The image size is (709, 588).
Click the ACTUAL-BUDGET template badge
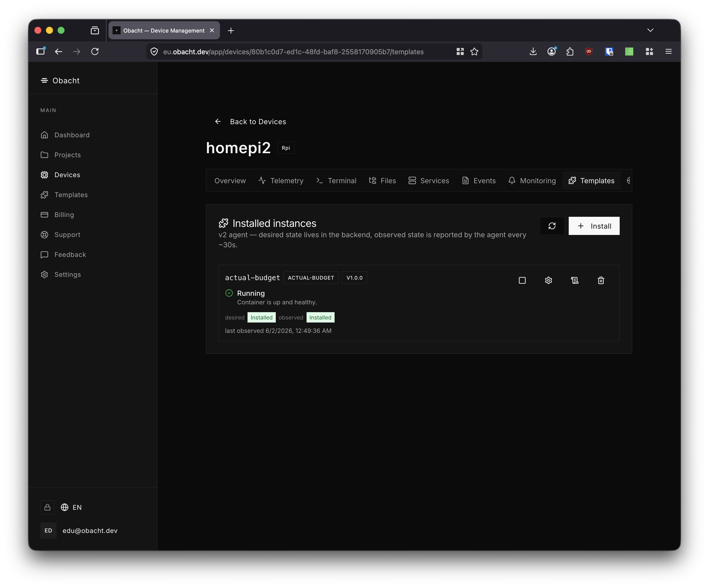pos(311,278)
